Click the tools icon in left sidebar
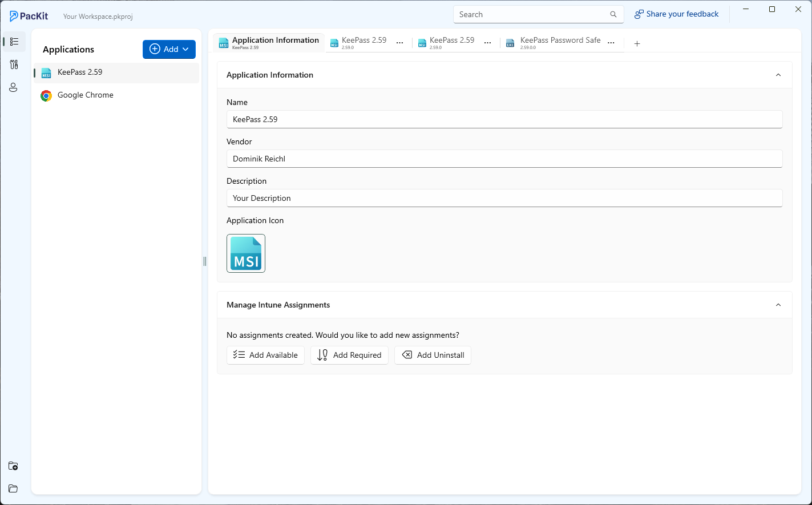 coord(14,64)
